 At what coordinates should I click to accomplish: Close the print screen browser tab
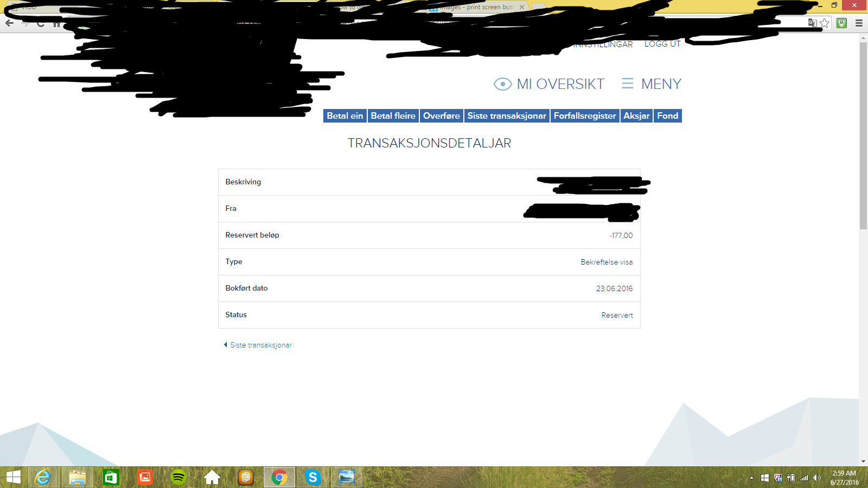[522, 7]
